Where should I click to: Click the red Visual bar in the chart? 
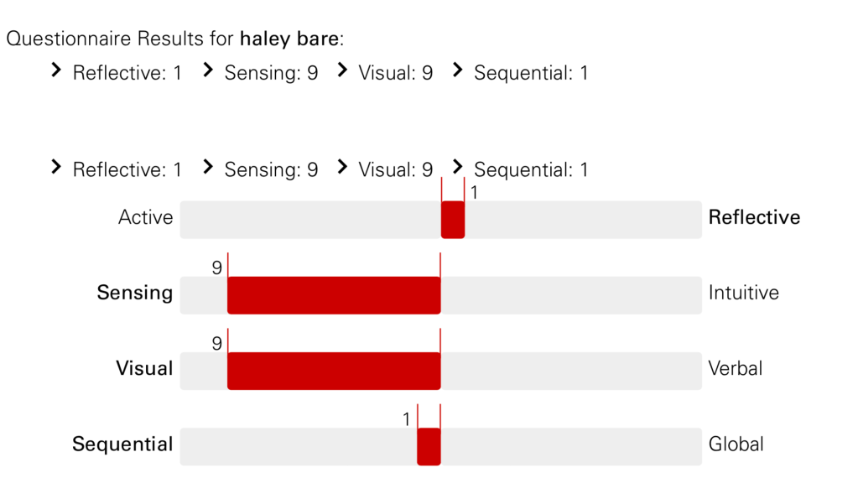[x=334, y=371]
